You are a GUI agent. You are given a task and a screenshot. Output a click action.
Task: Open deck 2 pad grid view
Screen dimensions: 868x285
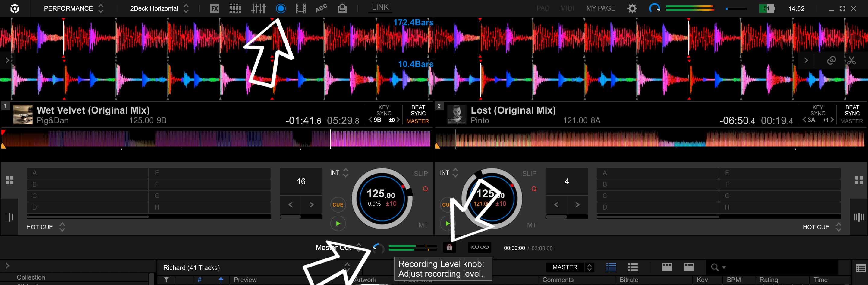(x=859, y=180)
